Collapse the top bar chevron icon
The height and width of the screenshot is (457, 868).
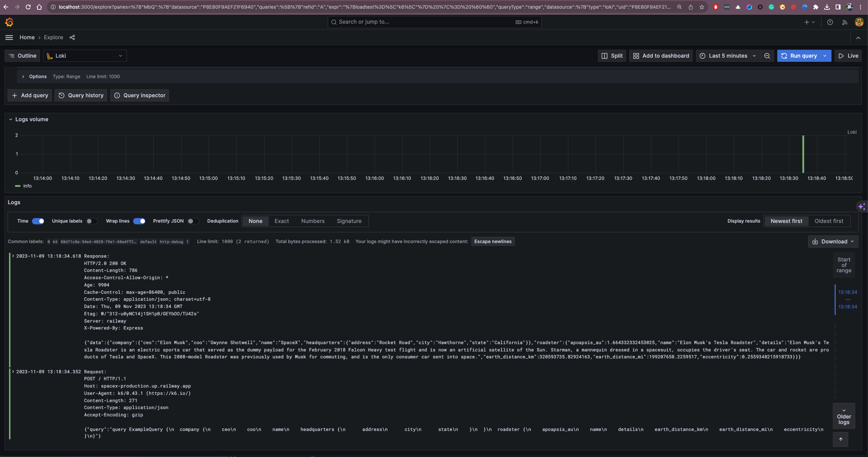tap(858, 38)
